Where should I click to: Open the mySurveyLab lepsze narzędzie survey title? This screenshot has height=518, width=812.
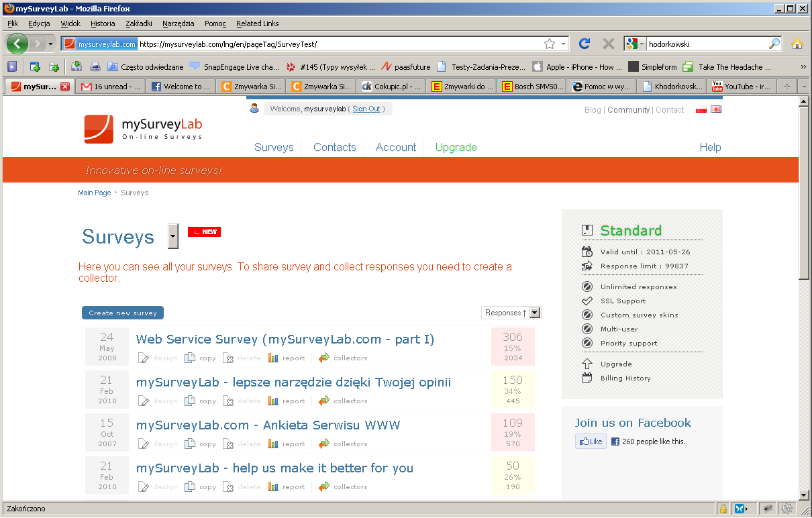pos(293,382)
